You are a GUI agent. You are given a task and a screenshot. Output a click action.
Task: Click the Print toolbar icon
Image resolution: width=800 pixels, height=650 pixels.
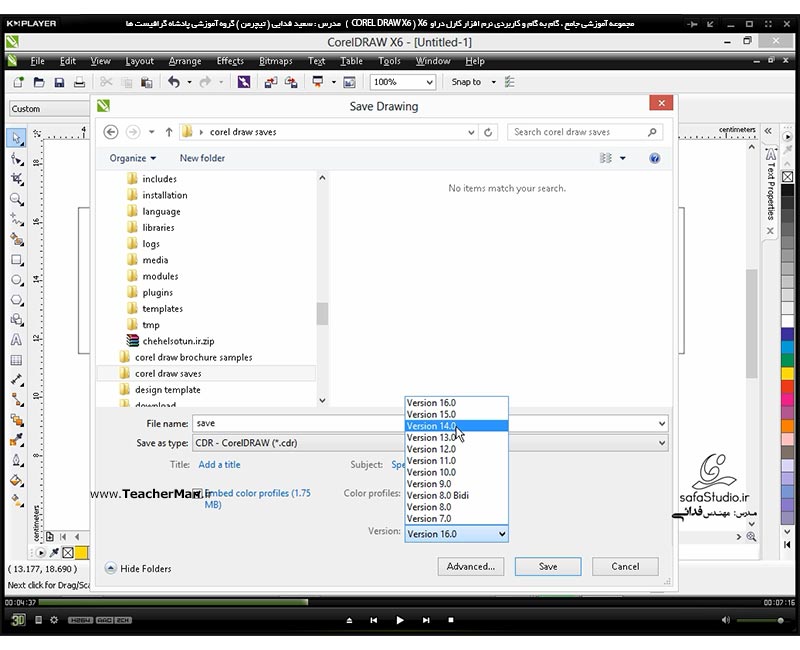[80, 82]
